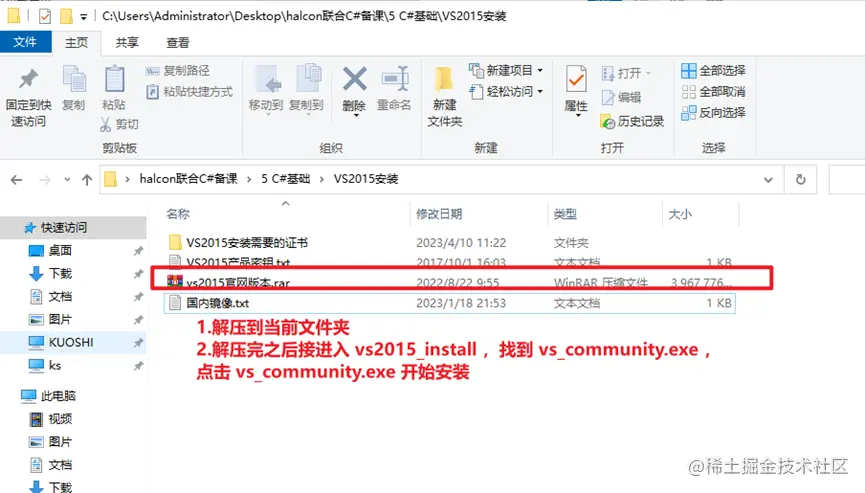Select Quick access (快速访问) in sidebar
865x493 pixels.
[x=73, y=227]
